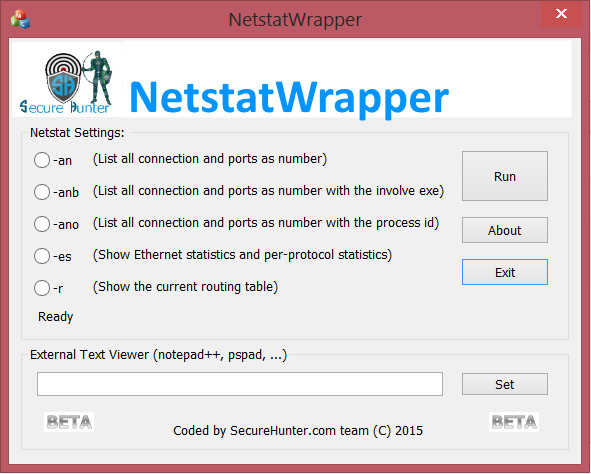Click the Run button
Screen dimensions: 591x474
click(505, 176)
